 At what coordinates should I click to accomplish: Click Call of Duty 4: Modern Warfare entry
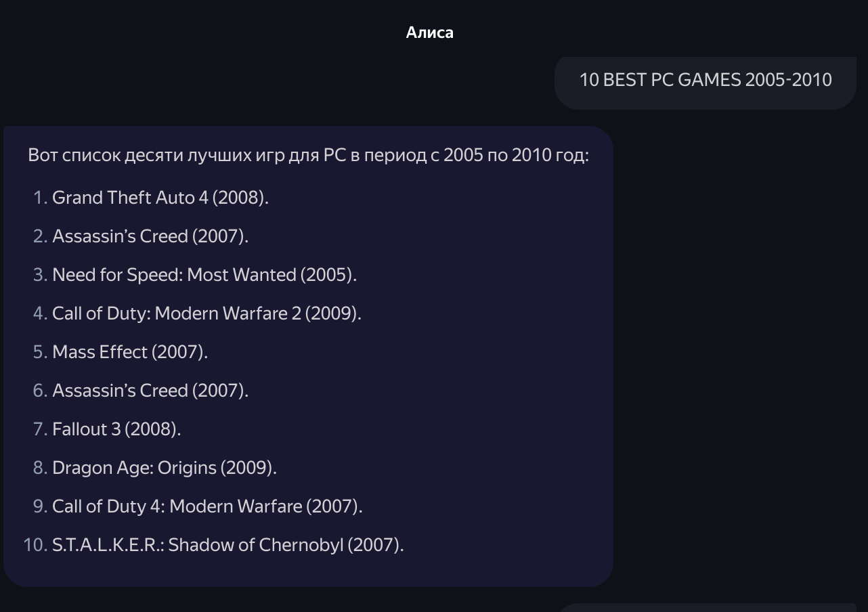207,506
